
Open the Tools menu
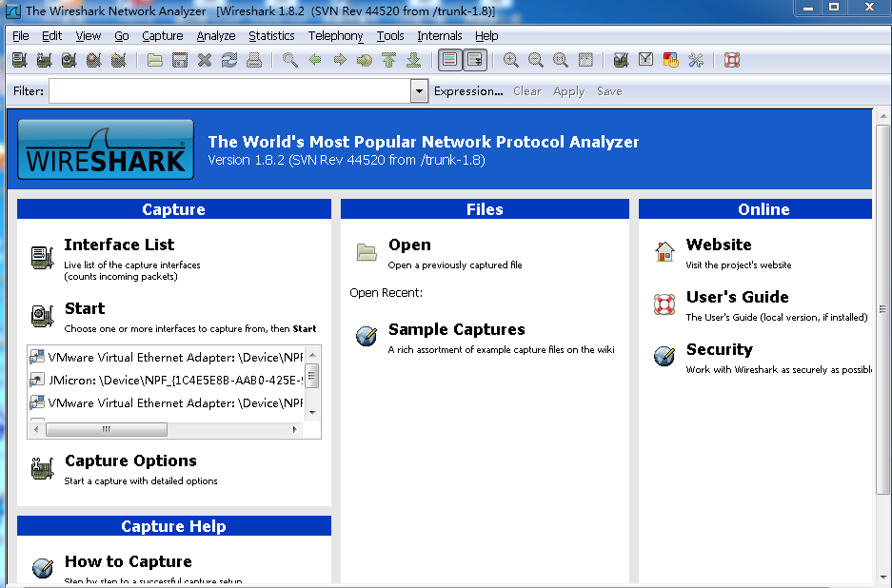tap(390, 36)
